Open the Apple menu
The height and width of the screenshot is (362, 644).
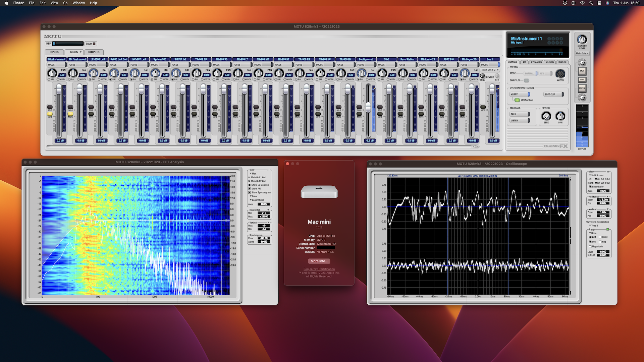pos(6,3)
